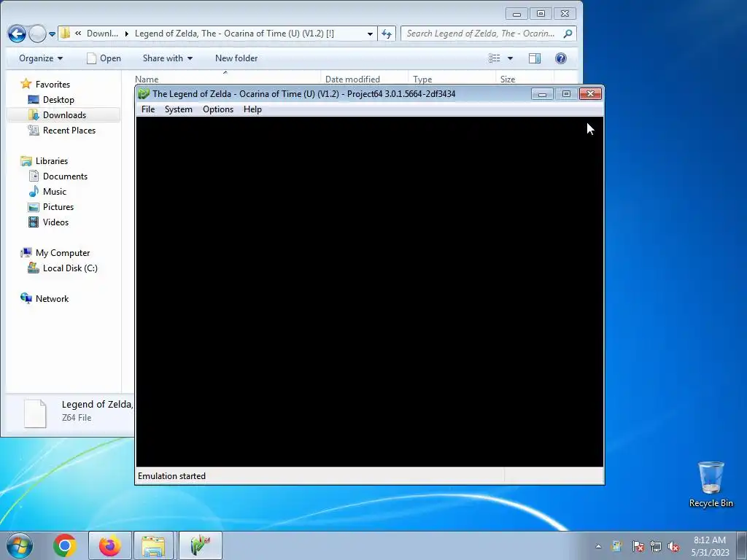The width and height of the screenshot is (747, 560).
Task: Click the search magnifier icon
Action: 568,34
